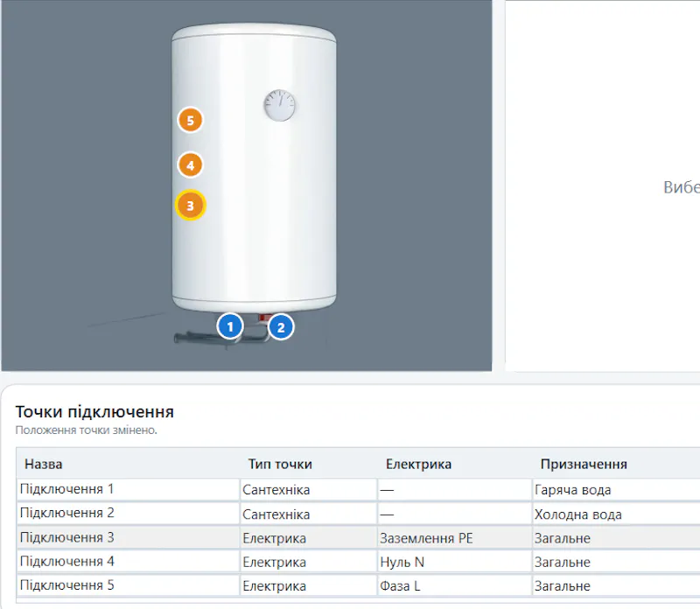This screenshot has width=700, height=609.
Task: Click 'Електрика' column header
Action: pyautogui.click(x=418, y=464)
